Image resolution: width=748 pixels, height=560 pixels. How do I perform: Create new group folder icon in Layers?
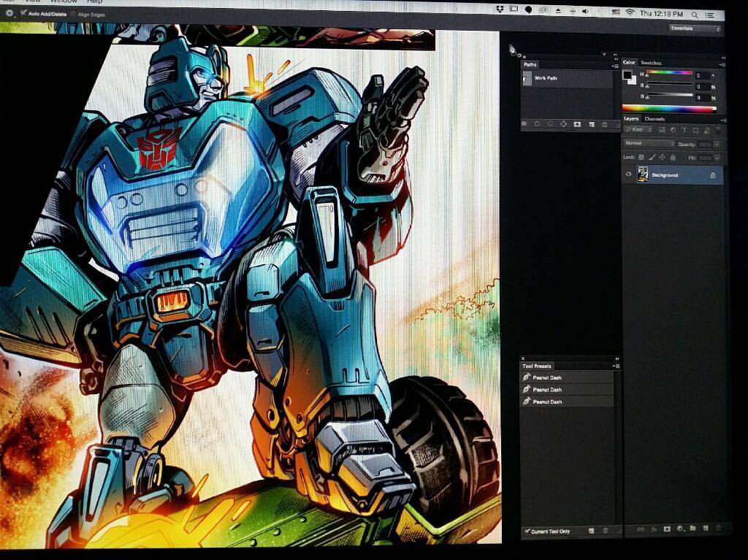click(x=692, y=529)
